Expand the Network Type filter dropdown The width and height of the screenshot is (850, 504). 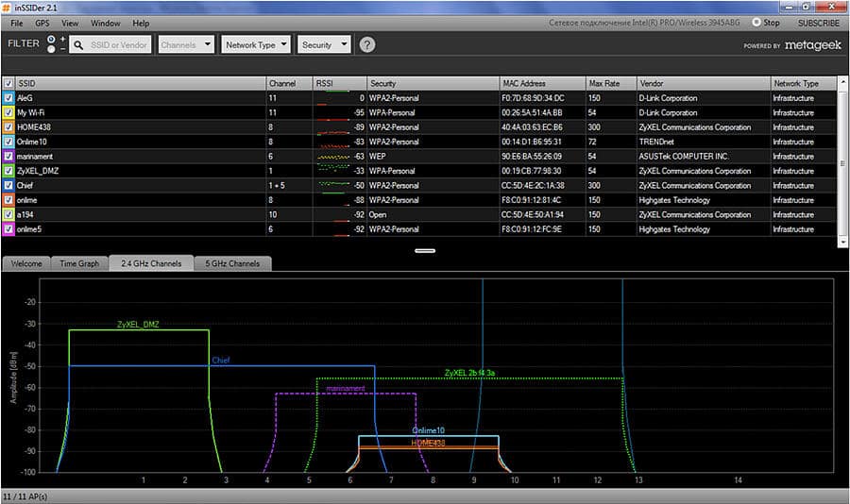click(x=255, y=44)
